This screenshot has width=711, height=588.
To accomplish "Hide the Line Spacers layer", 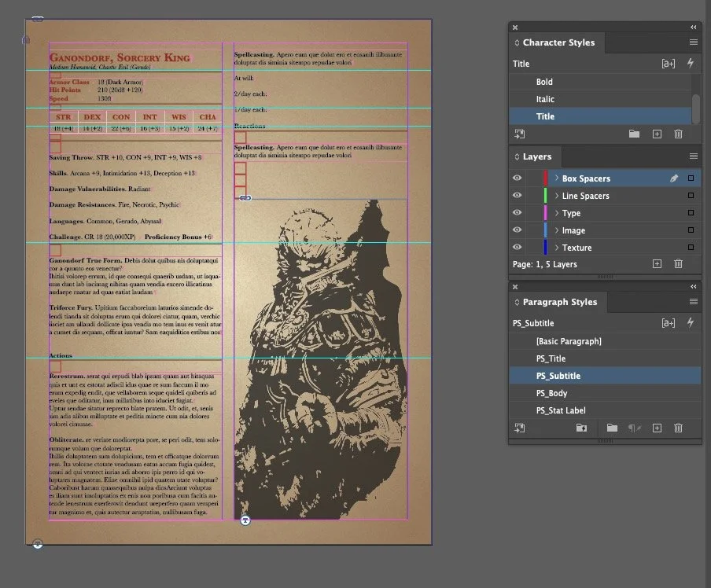I will coord(517,196).
